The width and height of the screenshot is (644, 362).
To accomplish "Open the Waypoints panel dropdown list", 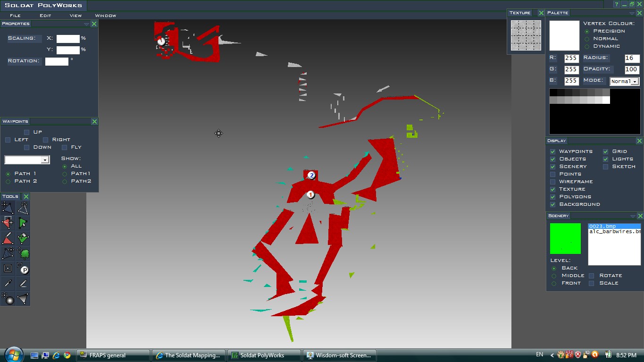I will click(x=45, y=160).
